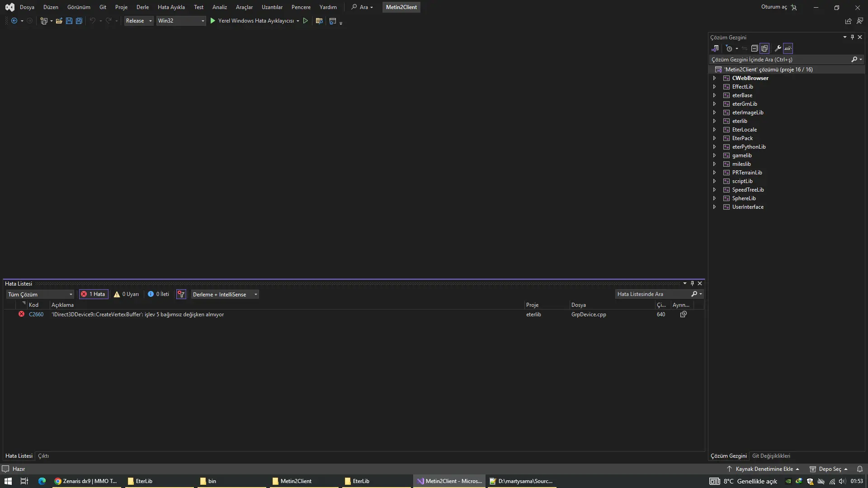Toggle the 1 Hata error filter
Viewport: 868px width, 488px height.
click(94, 294)
